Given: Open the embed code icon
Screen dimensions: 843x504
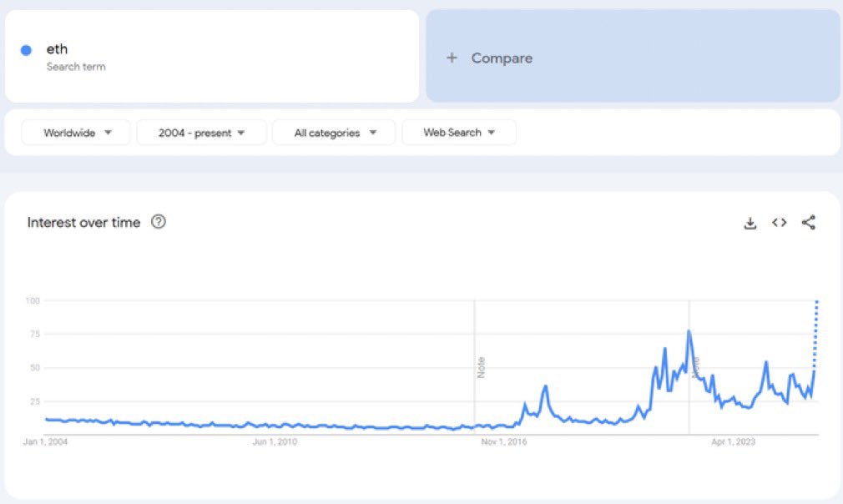Looking at the screenshot, I should (x=779, y=223).
